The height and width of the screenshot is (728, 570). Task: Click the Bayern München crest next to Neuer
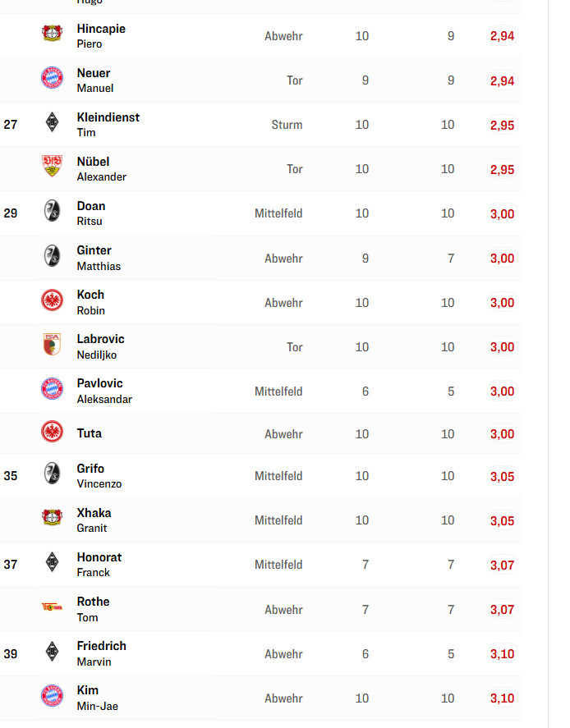point(52,78)
